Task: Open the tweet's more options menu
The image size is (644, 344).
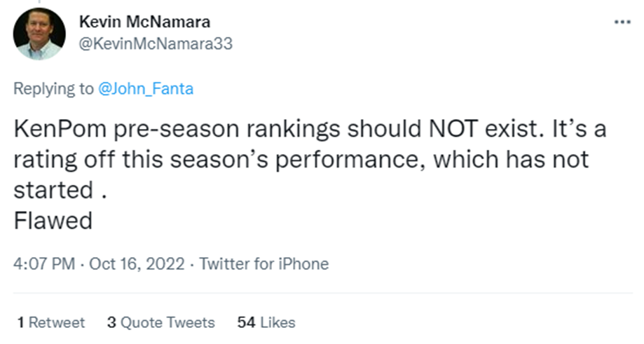Action: point(622,22)
